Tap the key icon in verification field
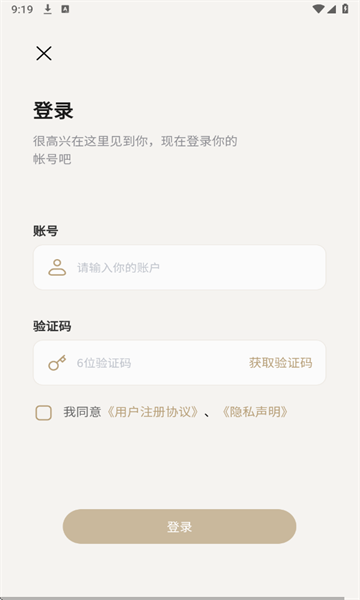The width and height of the screenshot is (360, 600). [57, 363]
